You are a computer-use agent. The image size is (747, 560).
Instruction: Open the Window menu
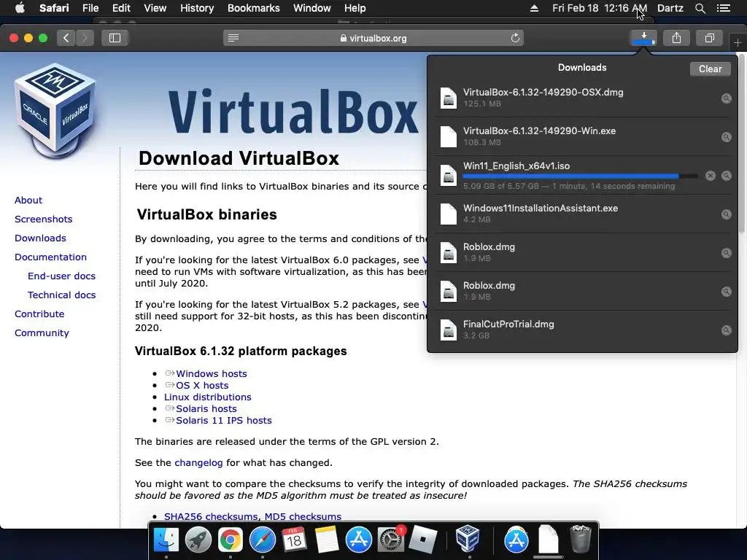click(312, 8)
